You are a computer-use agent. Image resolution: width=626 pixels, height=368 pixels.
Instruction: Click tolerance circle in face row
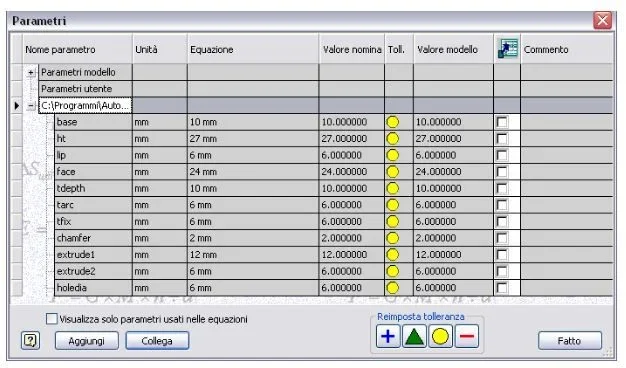coord(393,172)
